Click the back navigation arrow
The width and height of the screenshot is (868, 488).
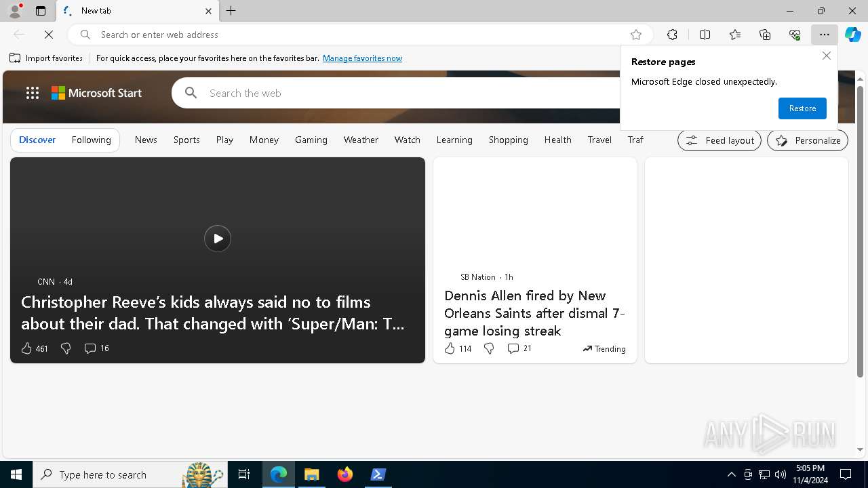click(19, 35)
